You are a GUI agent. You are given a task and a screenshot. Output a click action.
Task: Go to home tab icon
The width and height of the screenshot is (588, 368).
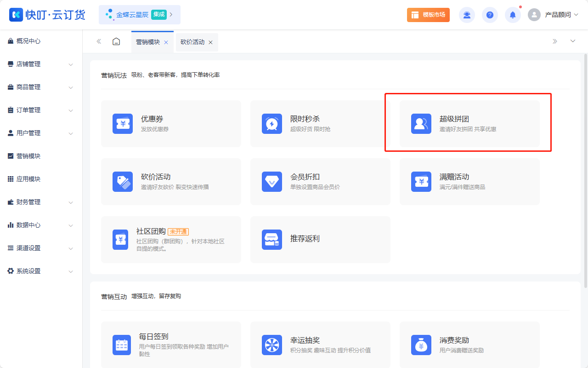coord(116,41)
